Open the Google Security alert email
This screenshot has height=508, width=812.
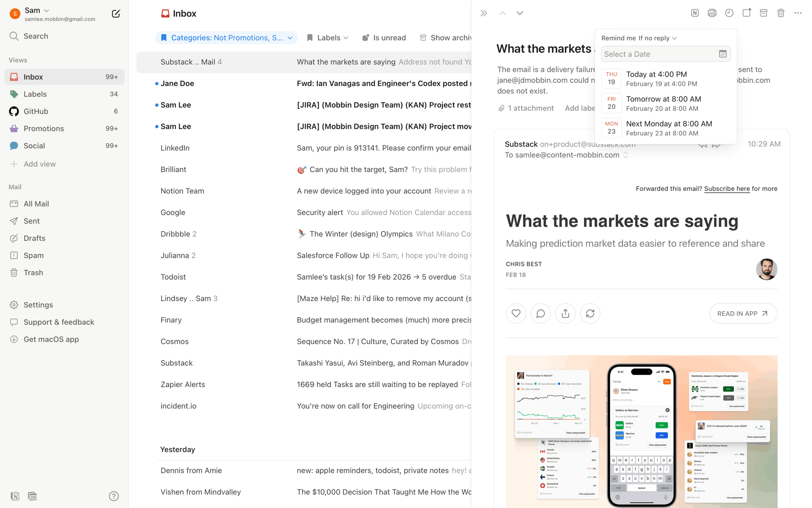click(304, 213)
